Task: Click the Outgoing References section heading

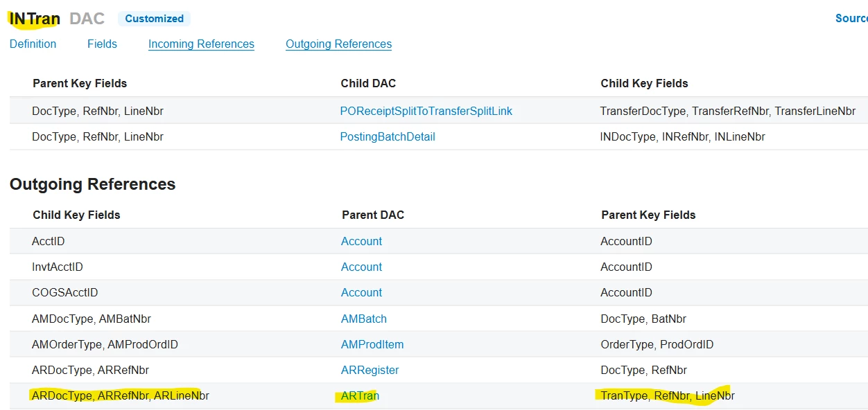Action: 92,184
